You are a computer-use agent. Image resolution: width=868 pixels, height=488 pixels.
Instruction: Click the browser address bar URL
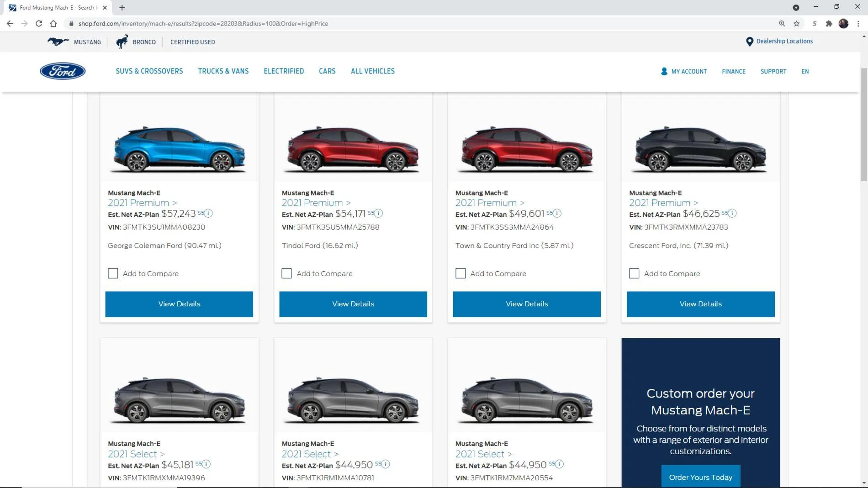tap(203, 23)
